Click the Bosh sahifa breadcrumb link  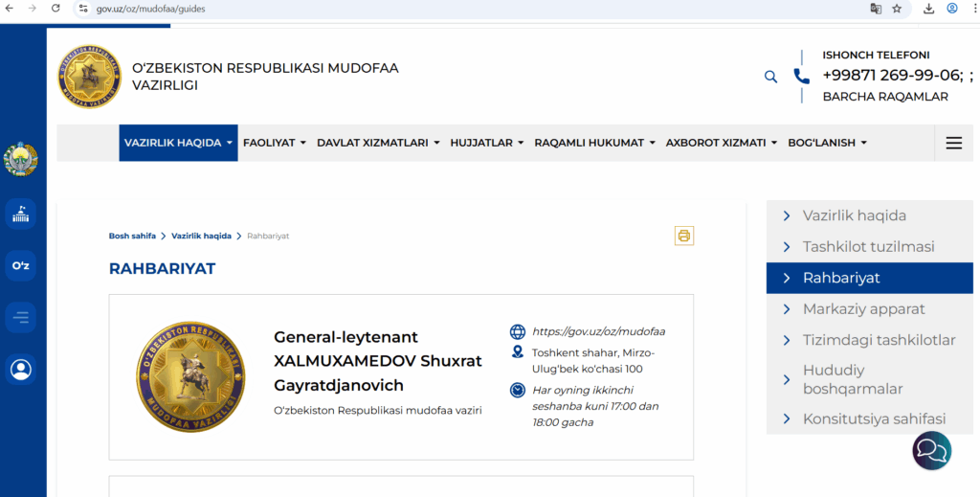tap(132, 236)
